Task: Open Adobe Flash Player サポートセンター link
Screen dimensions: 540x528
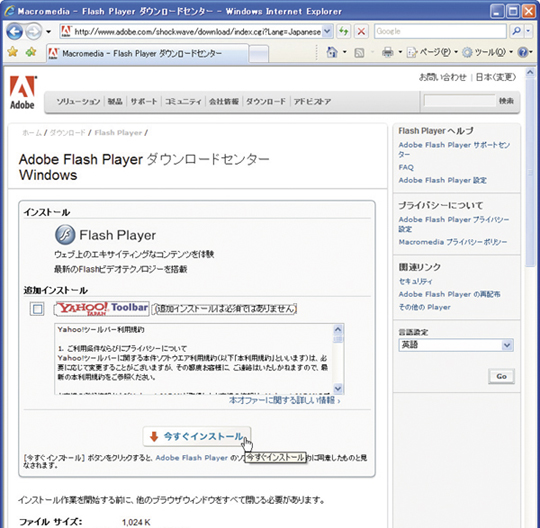Action: pyautogui.click(x=454, y=149)
